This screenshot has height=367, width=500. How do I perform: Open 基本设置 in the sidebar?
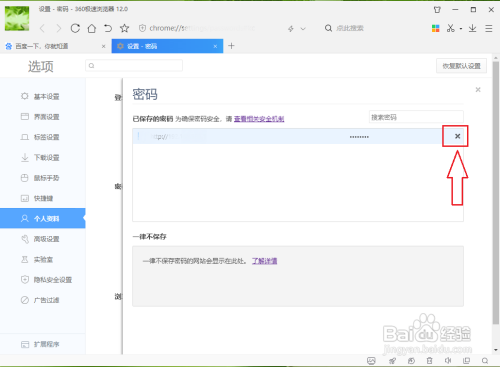click(x=43, y=96)
